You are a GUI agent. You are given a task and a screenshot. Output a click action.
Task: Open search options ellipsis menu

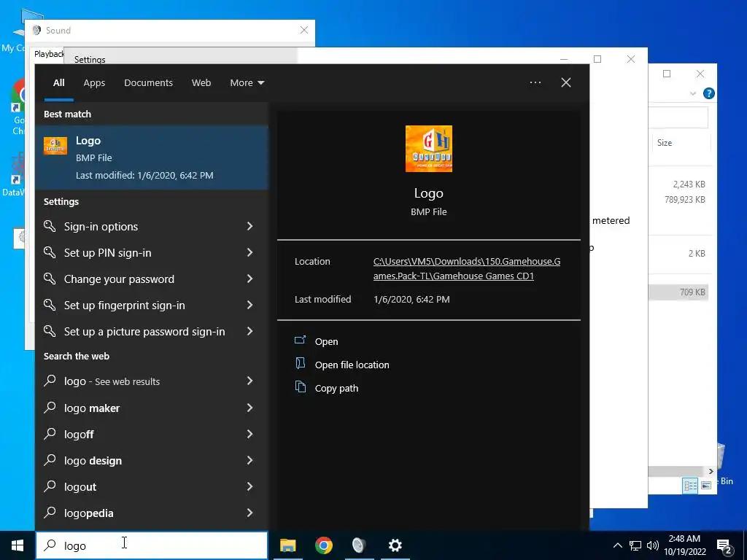(535, 82)
